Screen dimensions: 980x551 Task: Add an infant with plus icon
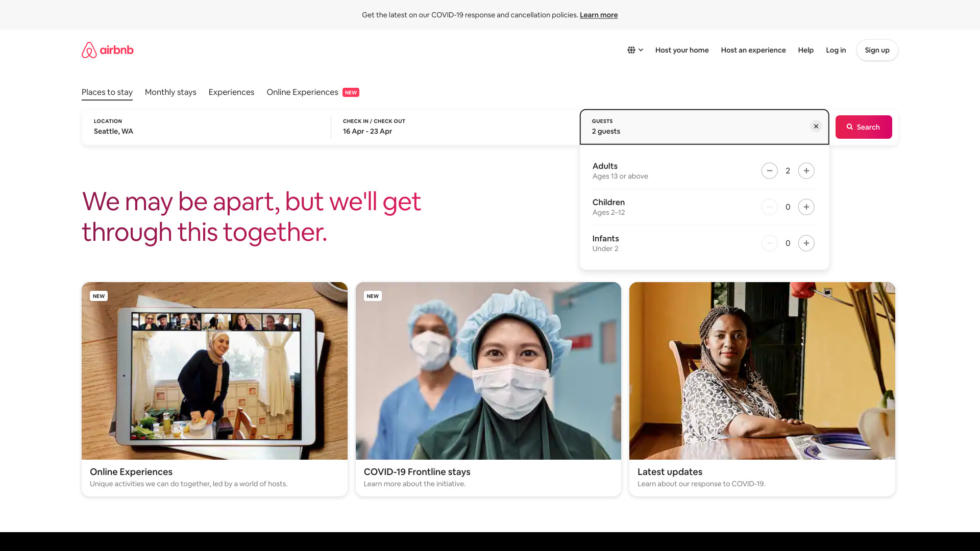click(806, 243)
